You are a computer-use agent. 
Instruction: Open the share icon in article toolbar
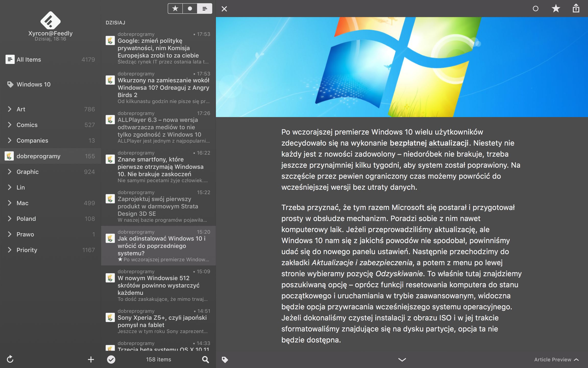[x=576, y=8]
